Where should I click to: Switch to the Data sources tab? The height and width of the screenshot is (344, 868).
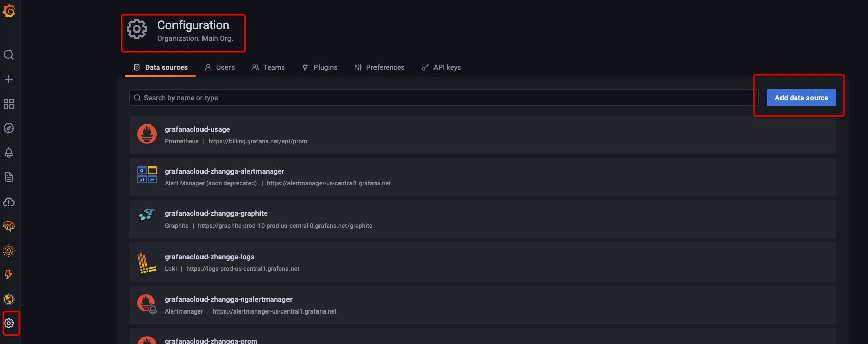160,67
